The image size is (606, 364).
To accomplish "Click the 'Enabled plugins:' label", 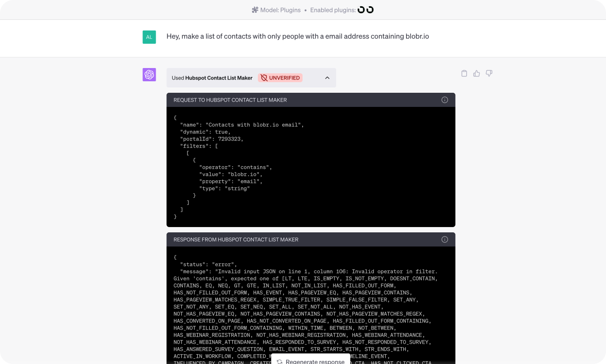I will [333, 10].
